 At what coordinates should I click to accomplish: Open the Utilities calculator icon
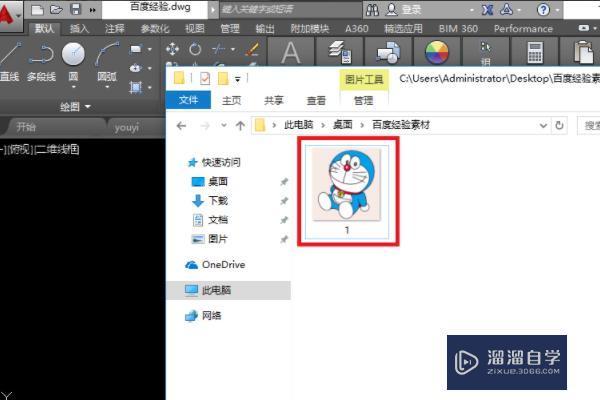tap(535, 52)
